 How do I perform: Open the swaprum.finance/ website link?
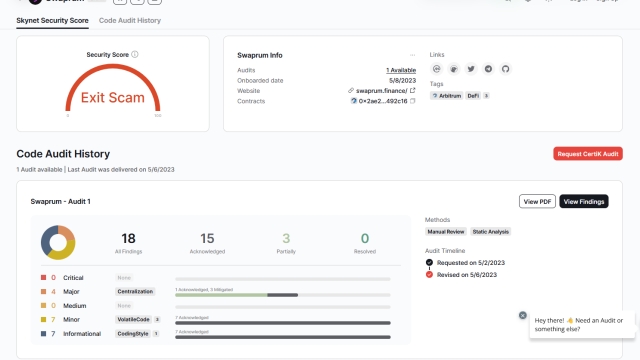(381, 91)
